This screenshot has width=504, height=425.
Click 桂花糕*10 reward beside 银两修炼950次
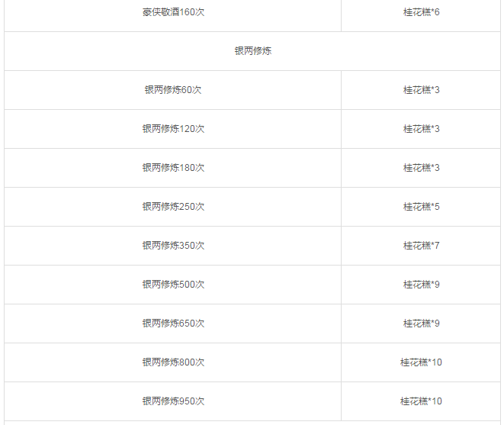coord(421,401)
